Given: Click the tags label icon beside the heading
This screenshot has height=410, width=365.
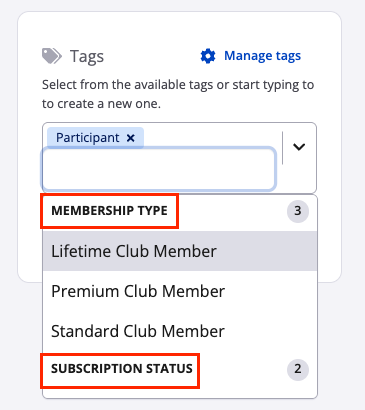Looking at the screenshot, I should point(52,56).
